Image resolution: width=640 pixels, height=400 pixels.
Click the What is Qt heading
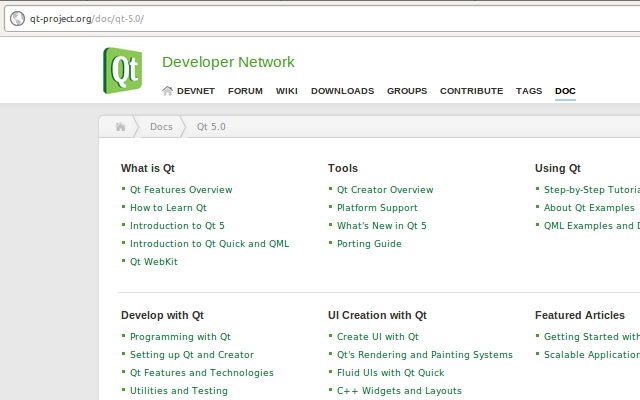coord(148,168)
